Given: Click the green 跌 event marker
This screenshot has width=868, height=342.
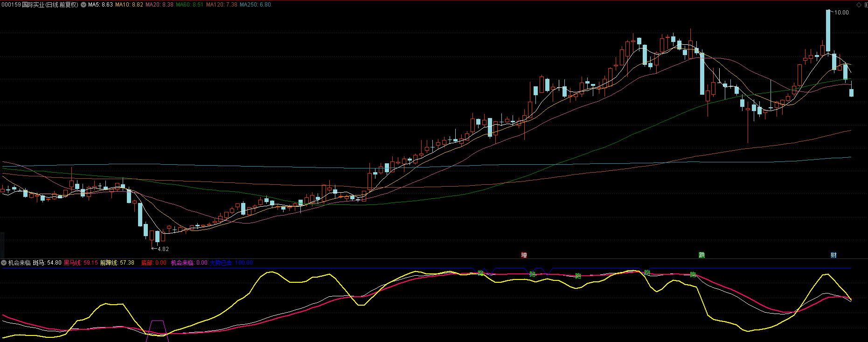Looking at the screenshot, I should (701, 255).
